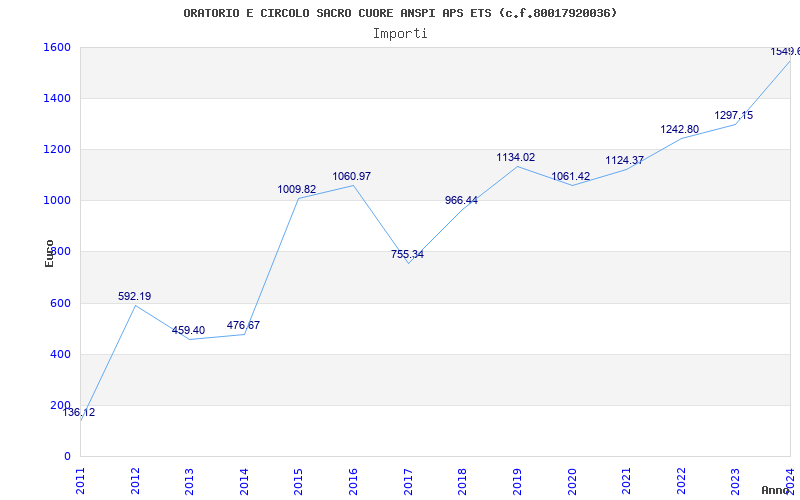The width and height of the screenshot is (800, 500).
Task: Click the 600 y-axis tick label
Action: click(x=60, y=304)
